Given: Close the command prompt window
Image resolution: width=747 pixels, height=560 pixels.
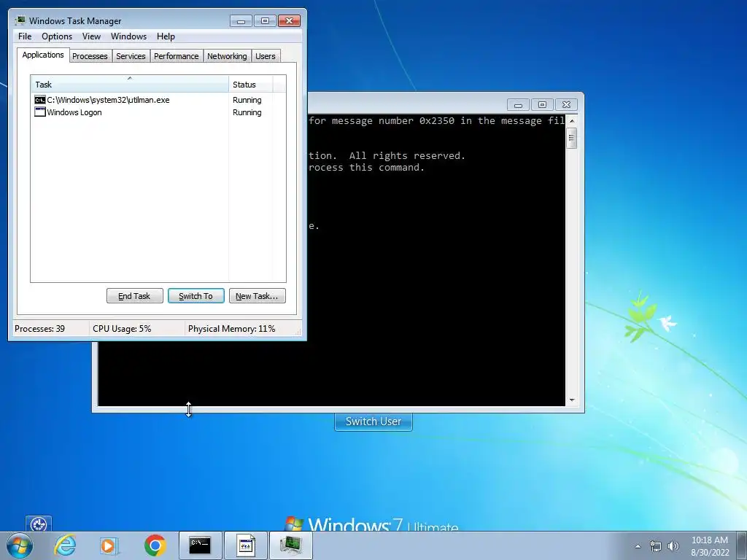Looking at the screenshot, I should point(566,105).
